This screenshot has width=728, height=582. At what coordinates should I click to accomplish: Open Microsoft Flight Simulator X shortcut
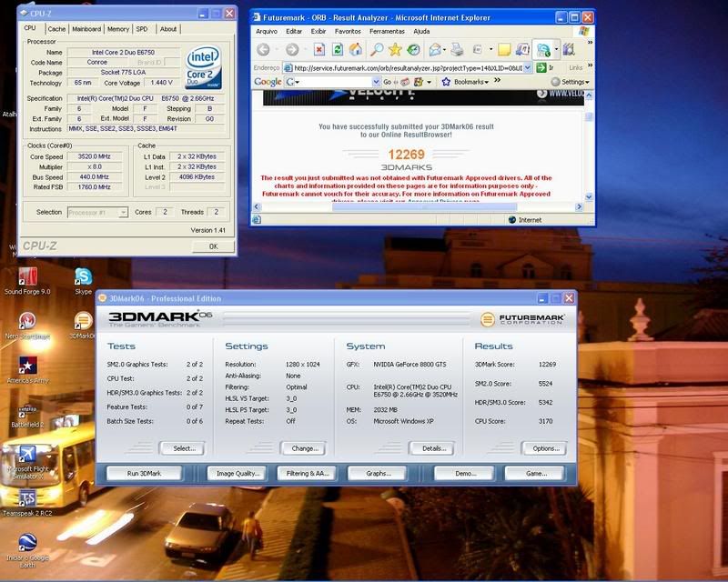point(27,462)
